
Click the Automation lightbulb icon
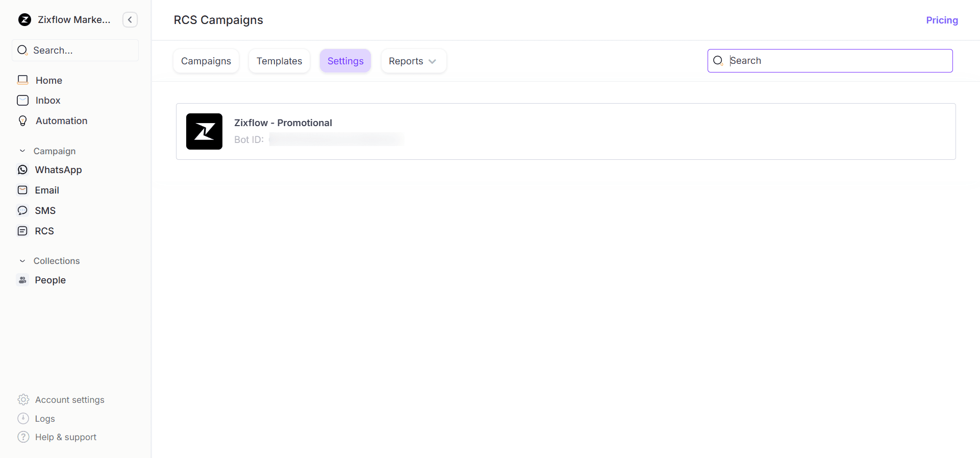tap(22, 121)
